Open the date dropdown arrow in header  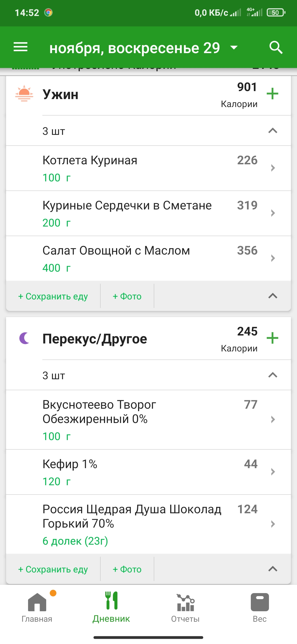click(234, 48)
